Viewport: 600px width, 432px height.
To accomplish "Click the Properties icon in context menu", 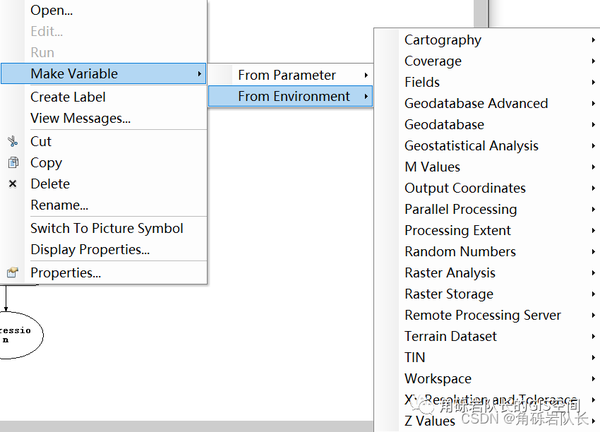I will tap(13, 272).
